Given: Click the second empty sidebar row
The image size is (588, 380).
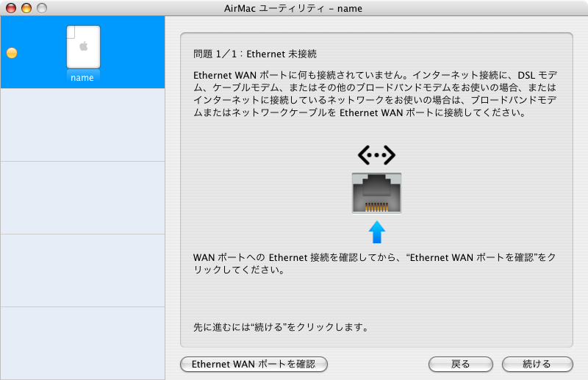Looking at the screenshot, I should coord(82,198).
